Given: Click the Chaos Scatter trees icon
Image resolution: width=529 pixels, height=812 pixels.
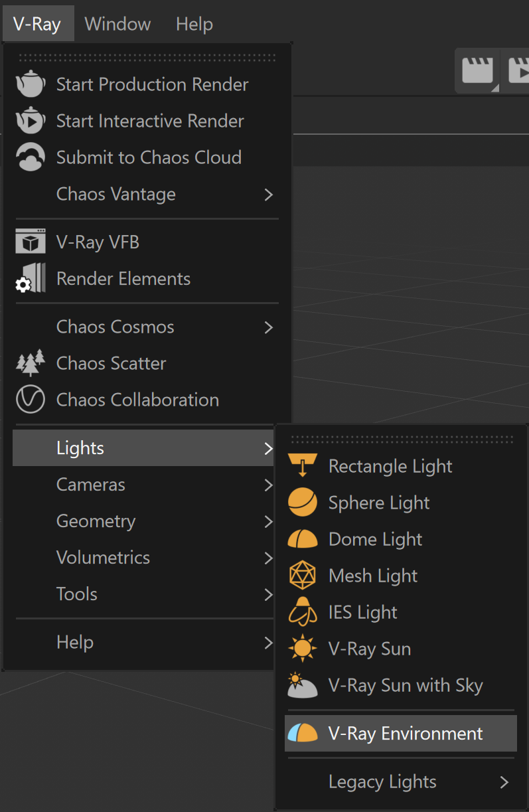Looking at the screenshot, I should pyautogui.click(x=31, y=363).
